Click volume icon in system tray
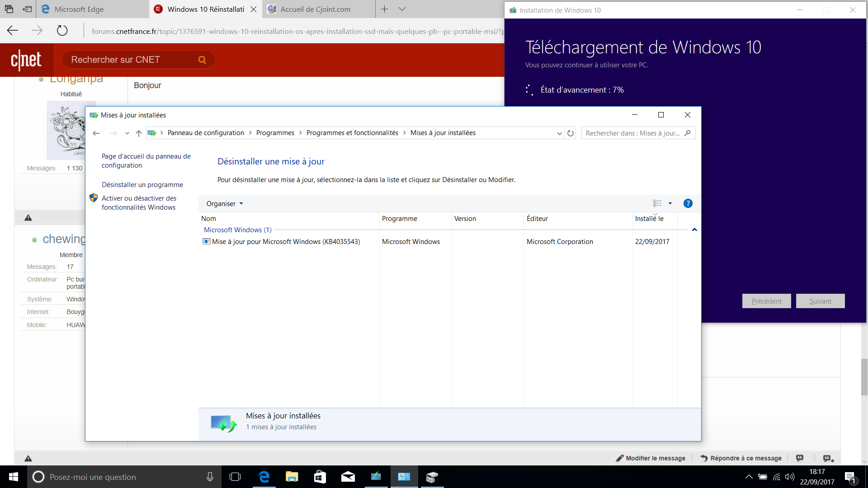The image size is (868, 488). click(790, 477)
